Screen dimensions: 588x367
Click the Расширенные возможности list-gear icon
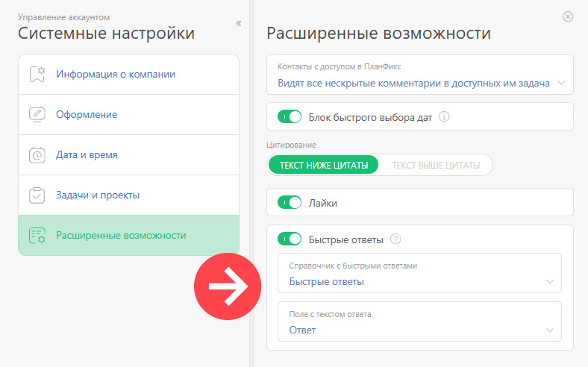point(37,236)
